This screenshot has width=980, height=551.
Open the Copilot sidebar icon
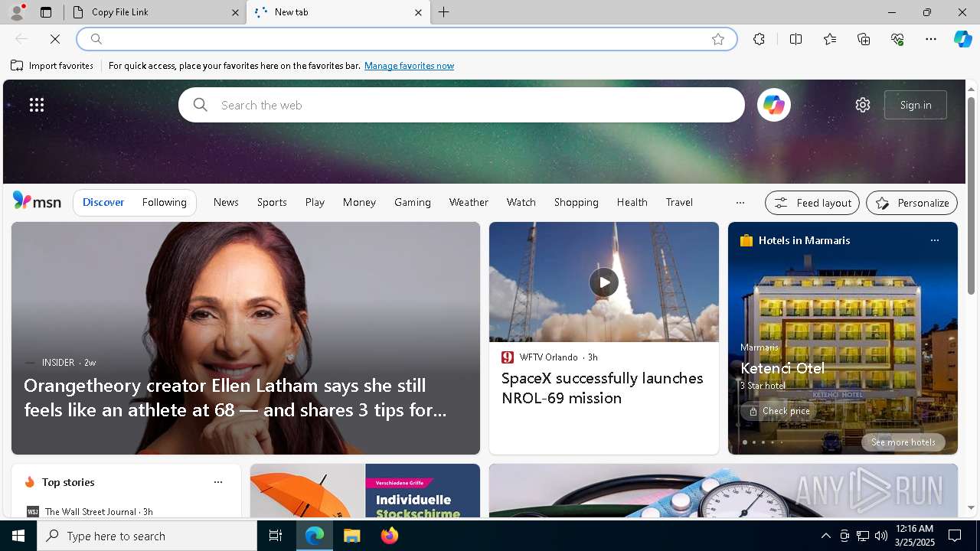click(x=962, y=39)
